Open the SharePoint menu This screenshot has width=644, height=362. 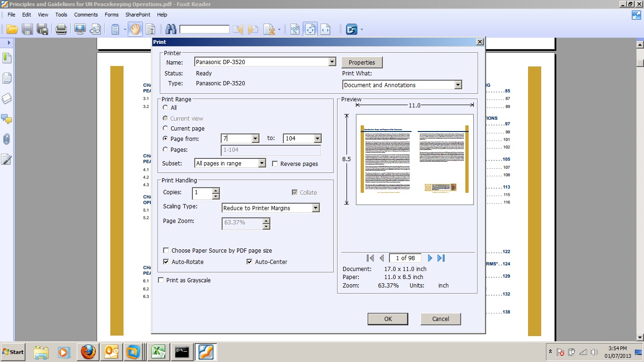[x=138, y=15]
